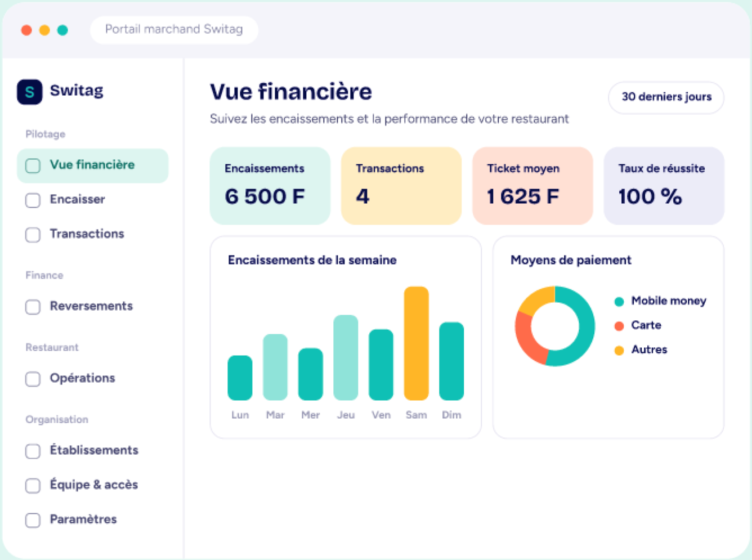Click the yellow Autres legend dot
The width and height of the screenshot is (752, 560).
click(x=619, y=351)
